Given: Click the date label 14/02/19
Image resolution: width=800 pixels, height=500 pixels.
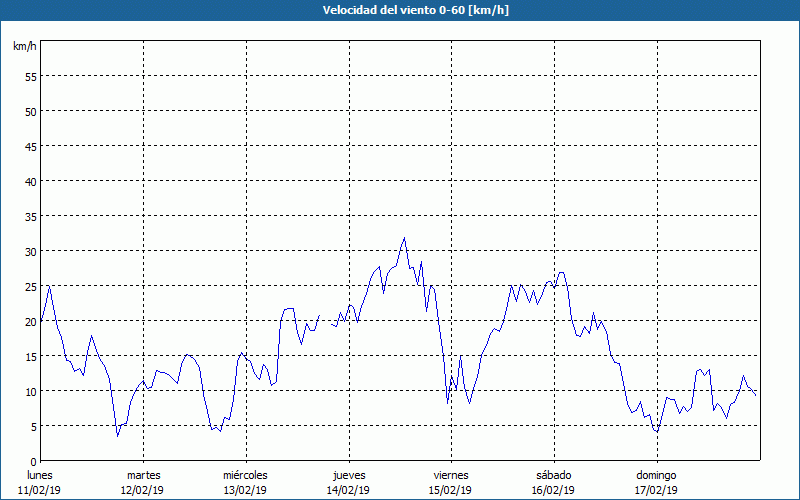Looking at the screenshot, I should 348,490.
